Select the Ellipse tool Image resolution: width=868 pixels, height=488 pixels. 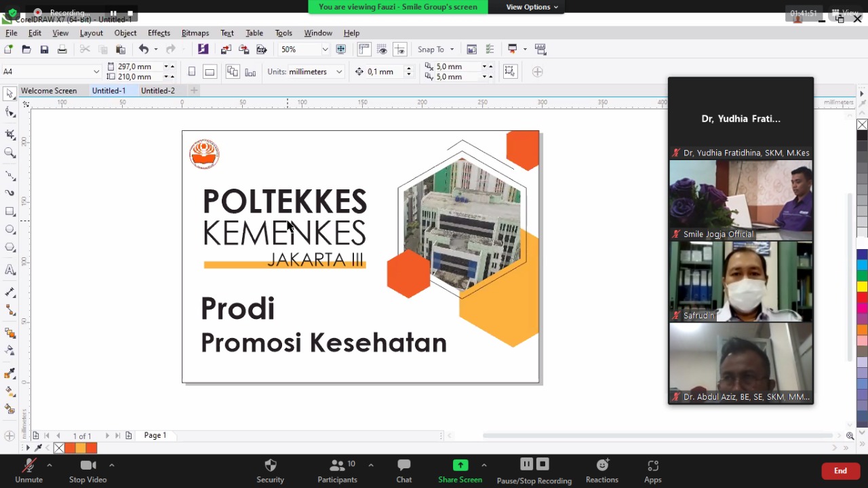(x=9, y=229)
